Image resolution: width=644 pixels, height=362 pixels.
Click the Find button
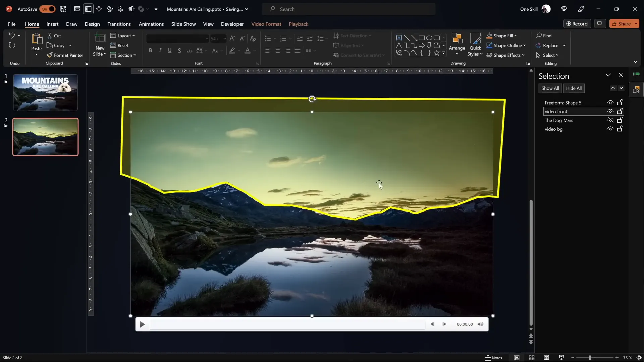(x=544, y=36)
